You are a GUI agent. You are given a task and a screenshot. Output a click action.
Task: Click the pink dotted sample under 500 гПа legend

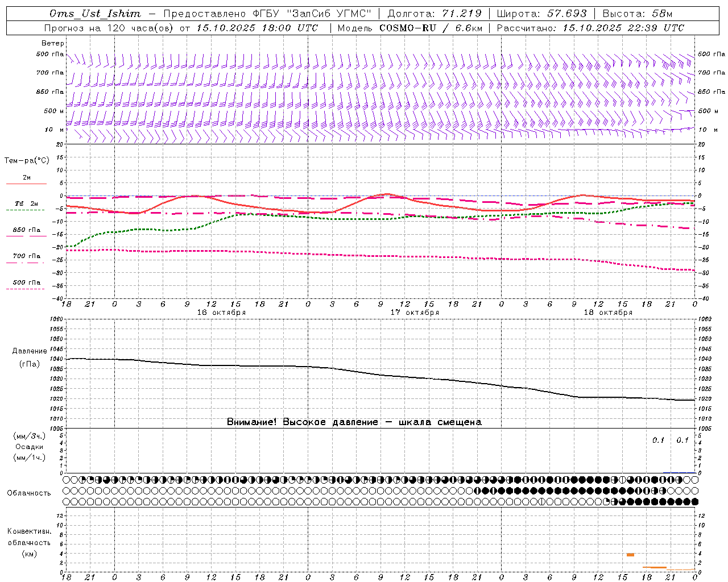[26, 289]
